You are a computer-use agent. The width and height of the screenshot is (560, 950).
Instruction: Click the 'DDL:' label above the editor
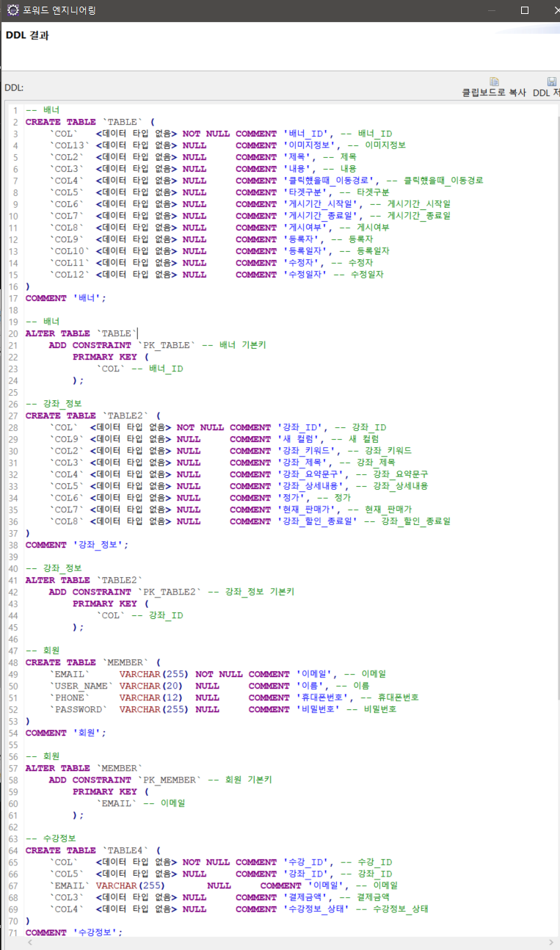click(15, 87)
